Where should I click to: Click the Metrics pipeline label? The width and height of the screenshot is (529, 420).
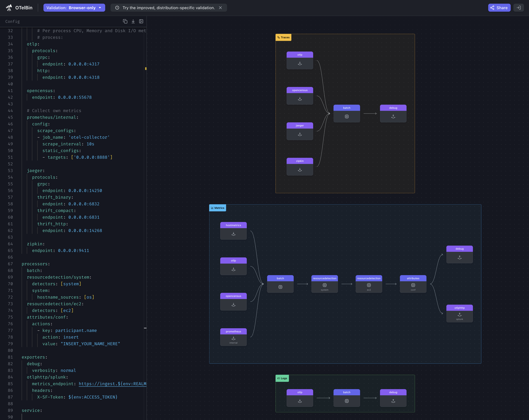pyautogui.click(x=217, y=208)
